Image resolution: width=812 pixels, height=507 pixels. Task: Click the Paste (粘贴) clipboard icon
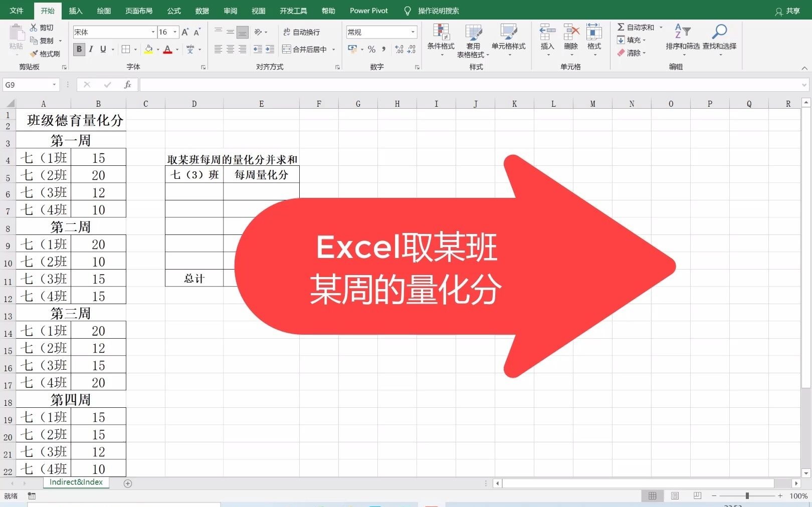pyautogui.click(x=16, y=33)
